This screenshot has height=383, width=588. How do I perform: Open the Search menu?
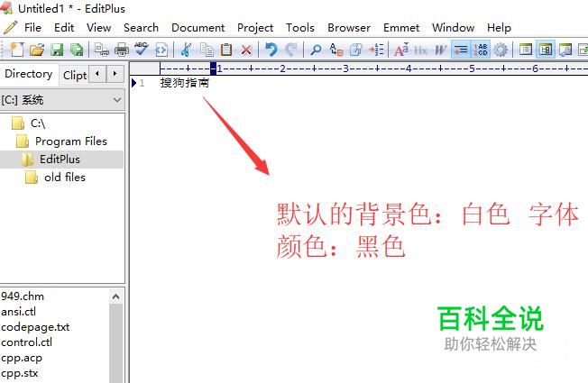(x=141, y=28)
